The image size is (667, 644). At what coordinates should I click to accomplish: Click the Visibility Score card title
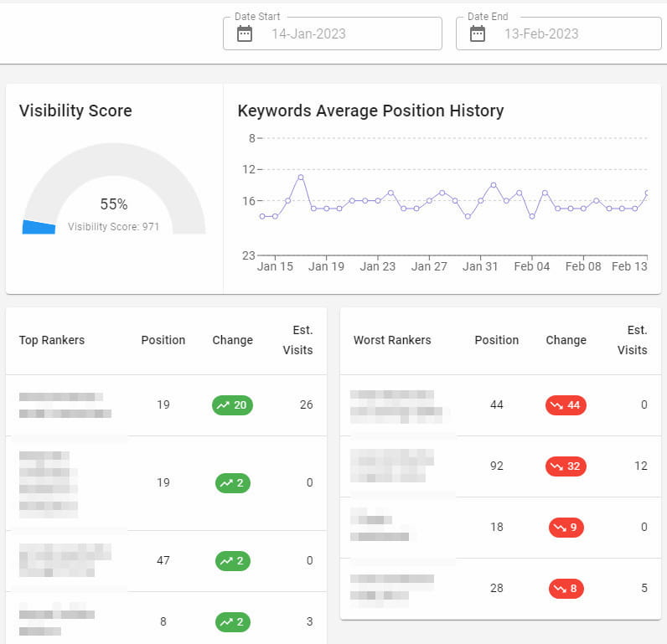tap(75, 111)
